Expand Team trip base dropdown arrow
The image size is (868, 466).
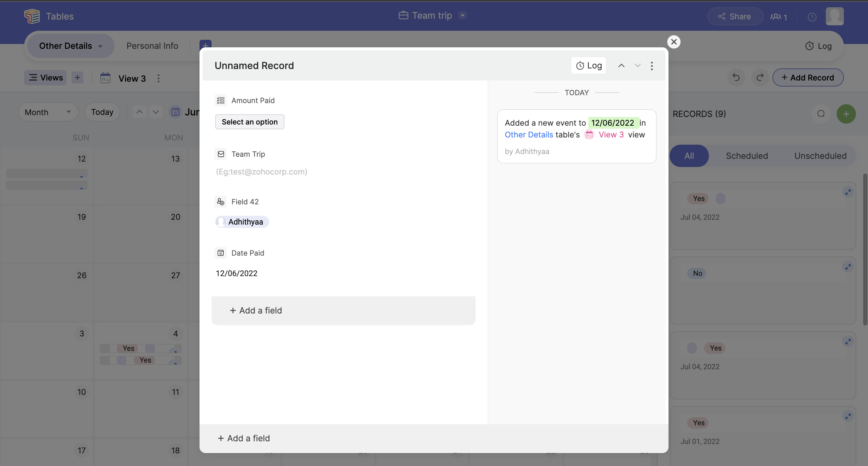[463, 15]
